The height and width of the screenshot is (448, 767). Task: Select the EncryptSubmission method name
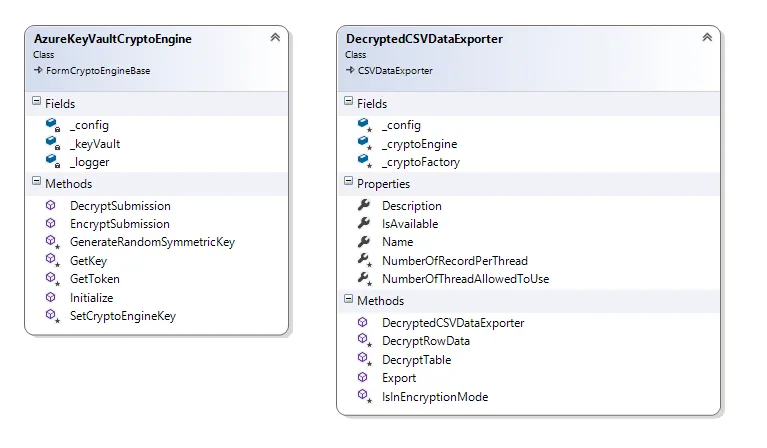pyautogui.click(x=120, y=224)
